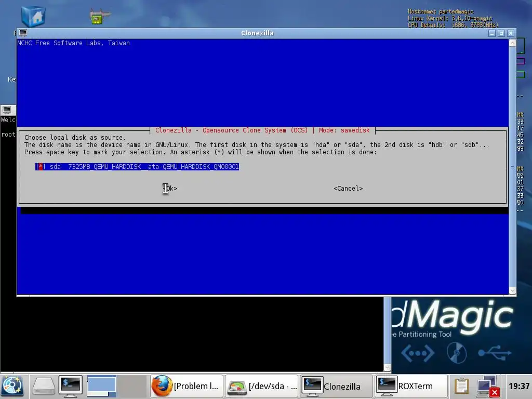Click Clonezilla scrollbar up arrow
This screenshot has width=532, height=399.
512,43
